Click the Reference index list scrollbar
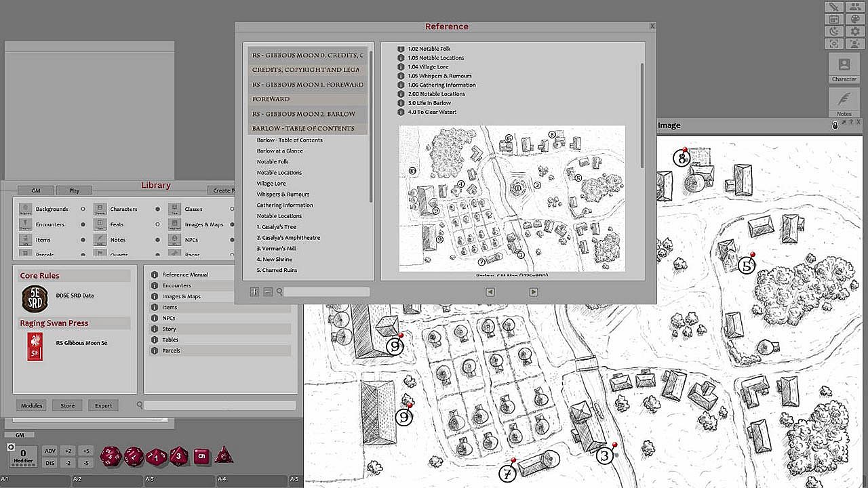This screenshot has height=488, width=868. click(371, 125)
